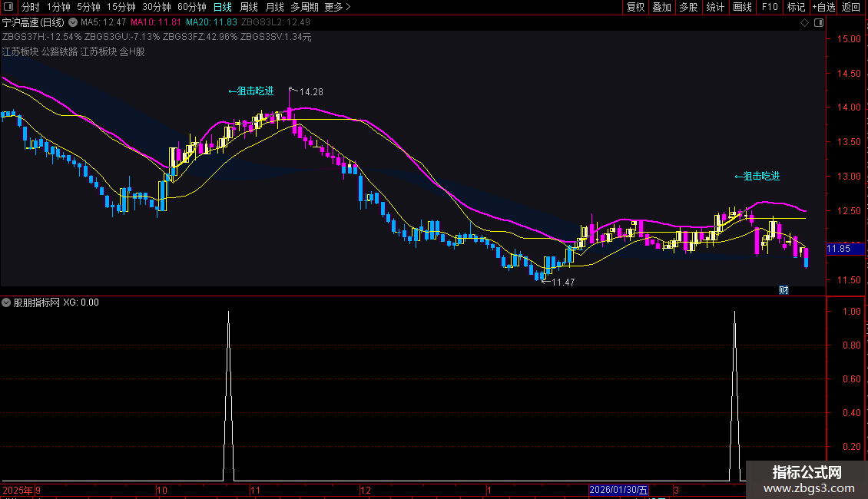This screenshot has width=868, height=499.
Task: Click the 财 financial marker icon
Action: (784, 289)
